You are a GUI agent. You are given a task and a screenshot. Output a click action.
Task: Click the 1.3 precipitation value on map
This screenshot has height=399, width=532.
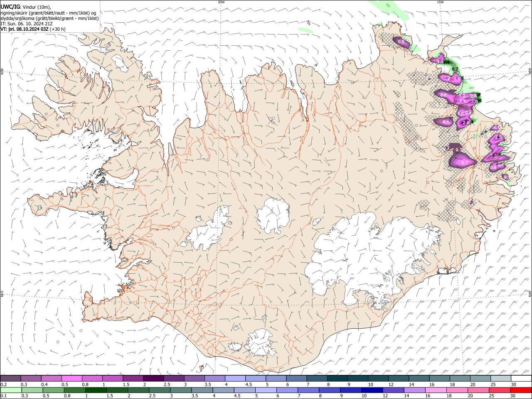[x=461, y=96]
